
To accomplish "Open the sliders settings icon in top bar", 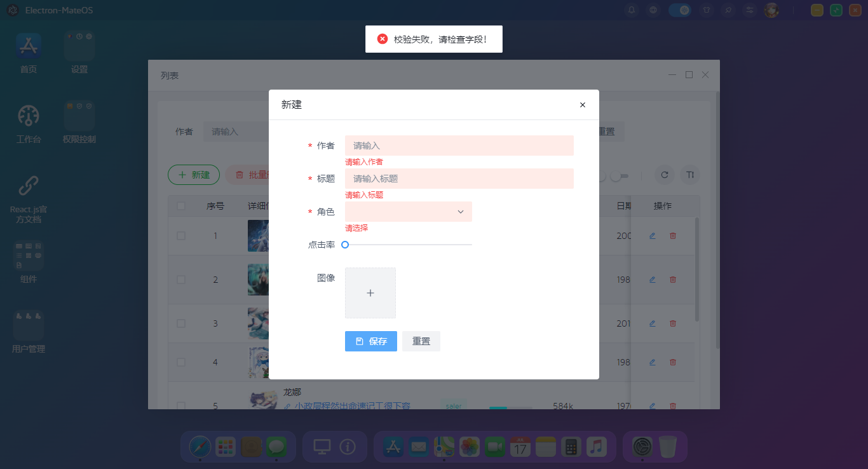I will pyautogui.click(x=750, y=10).
